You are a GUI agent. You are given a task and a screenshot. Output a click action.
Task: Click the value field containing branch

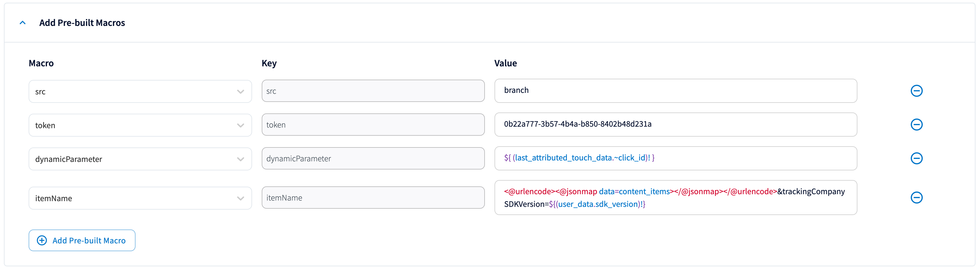pyautogui.click(x=676, y=91)
